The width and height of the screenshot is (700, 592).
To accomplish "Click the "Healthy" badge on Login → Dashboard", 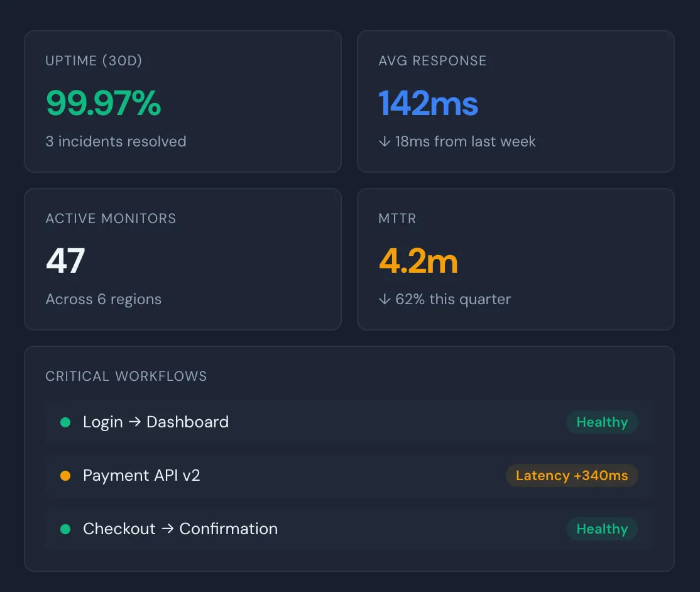I will click(x=601, y=422).
